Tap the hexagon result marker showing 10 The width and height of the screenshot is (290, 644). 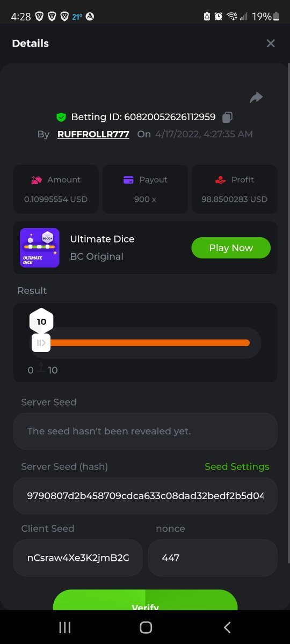(41, 321)
